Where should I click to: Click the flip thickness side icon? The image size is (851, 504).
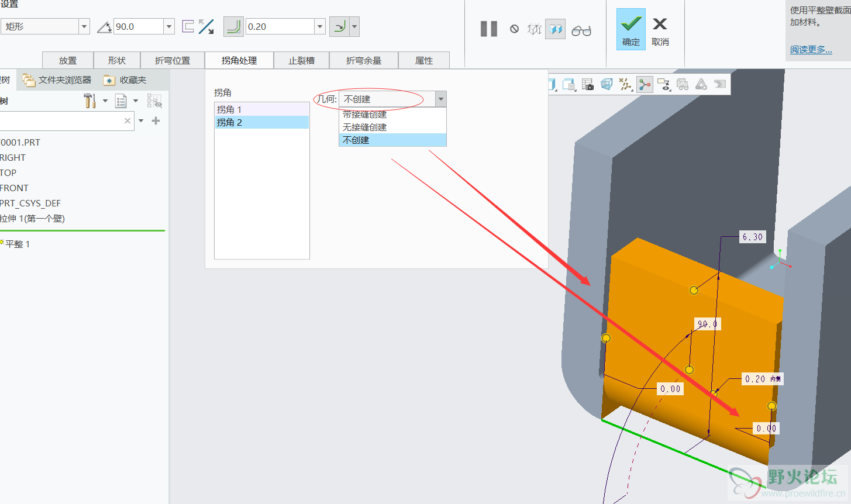[188, 26]
